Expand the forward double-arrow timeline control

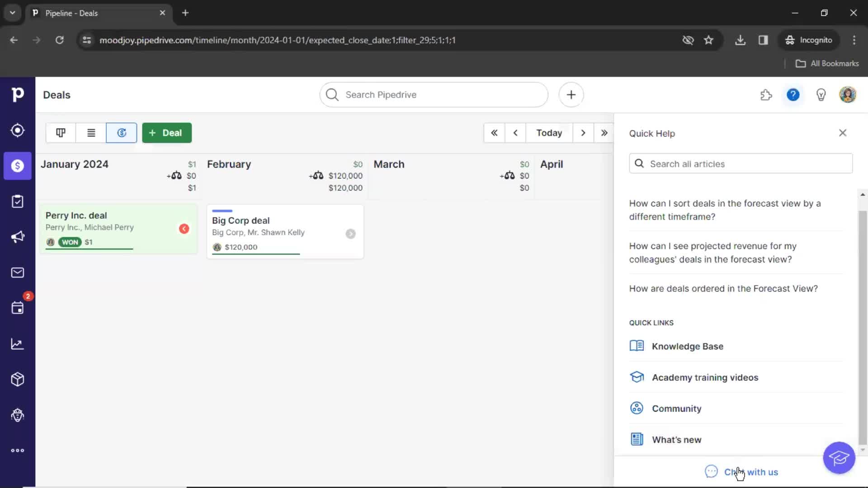[604, 132]
